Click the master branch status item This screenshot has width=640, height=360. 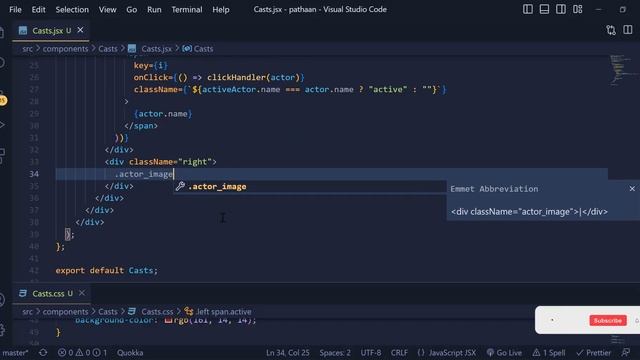pyautogui.click(x=15, y=352)
